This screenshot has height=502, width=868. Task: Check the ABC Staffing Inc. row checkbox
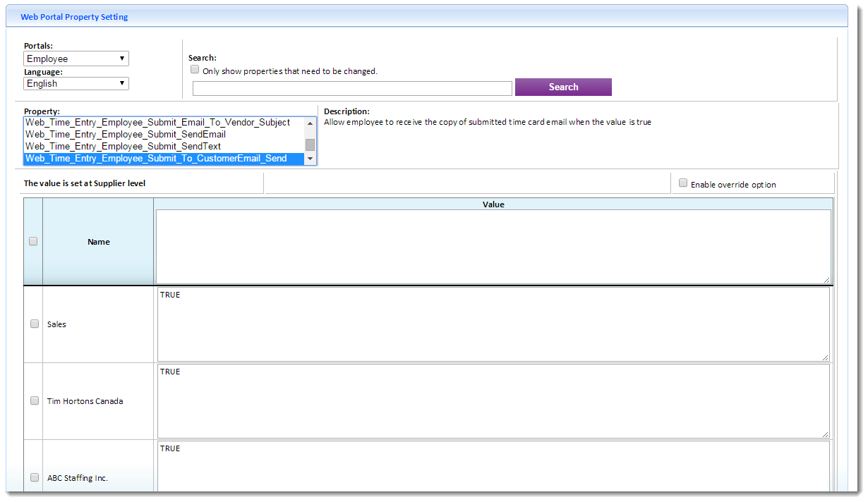pos(35,477)
